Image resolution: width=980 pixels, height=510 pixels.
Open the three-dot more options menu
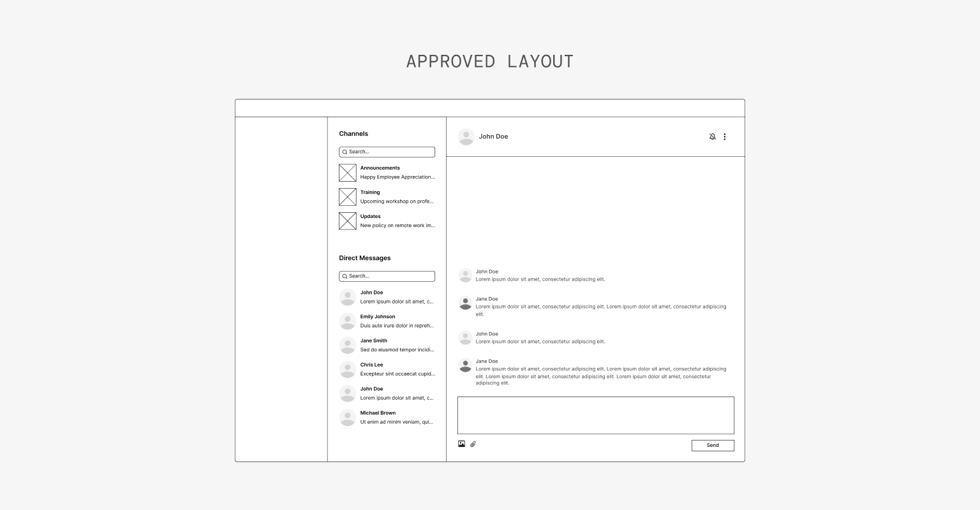tap(724, 136)
